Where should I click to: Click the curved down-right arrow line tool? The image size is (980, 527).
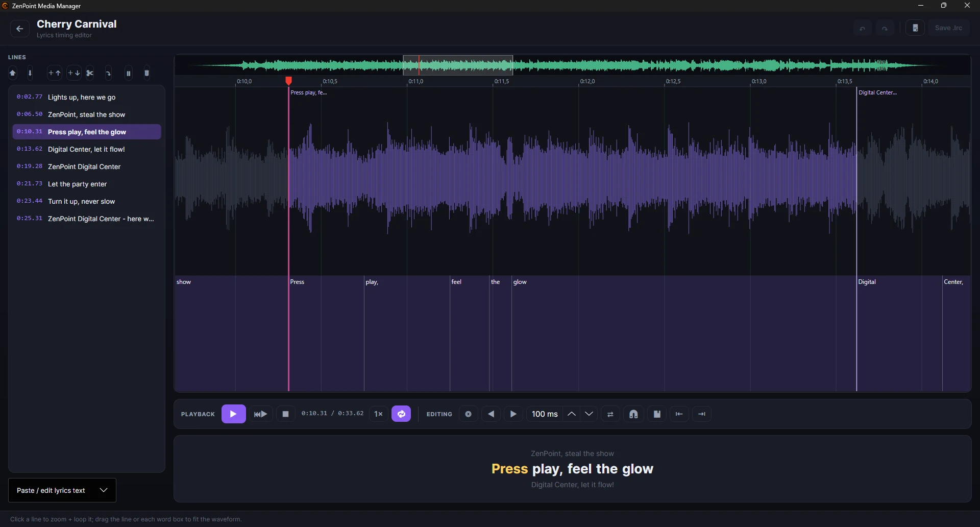pos(109,74)
